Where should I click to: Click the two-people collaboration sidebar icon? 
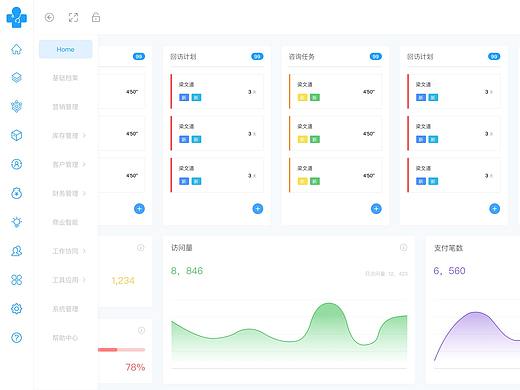pos(16,251)
